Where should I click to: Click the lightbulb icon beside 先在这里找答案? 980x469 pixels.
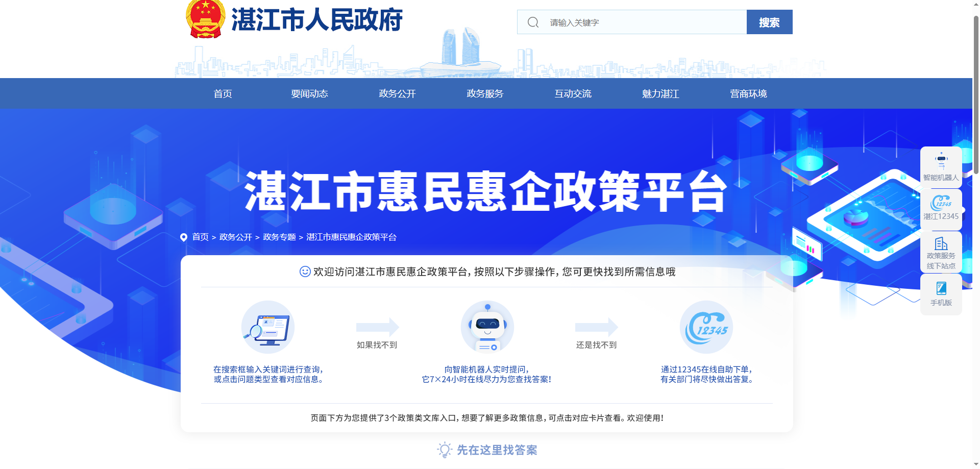(445, 450)
